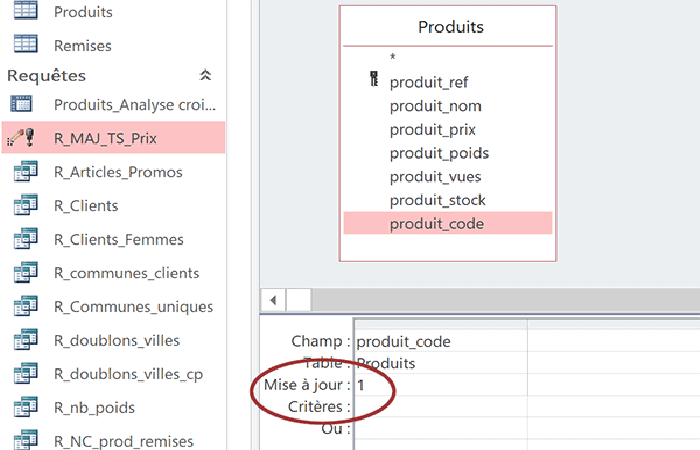
Task: Select the R_MAJ_TS_Prix query
Action: point(113,138)
